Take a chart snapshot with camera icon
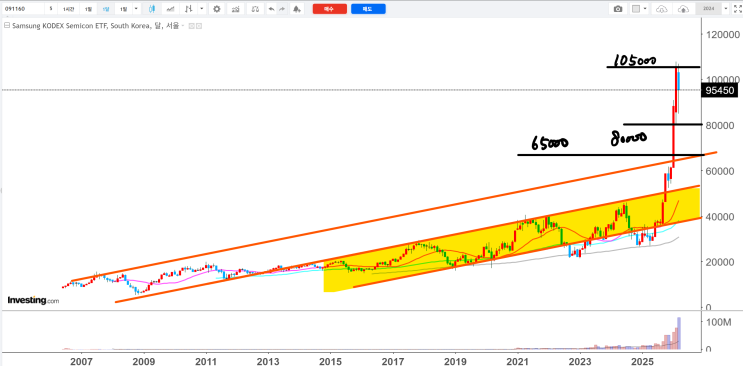 [618, 9]
